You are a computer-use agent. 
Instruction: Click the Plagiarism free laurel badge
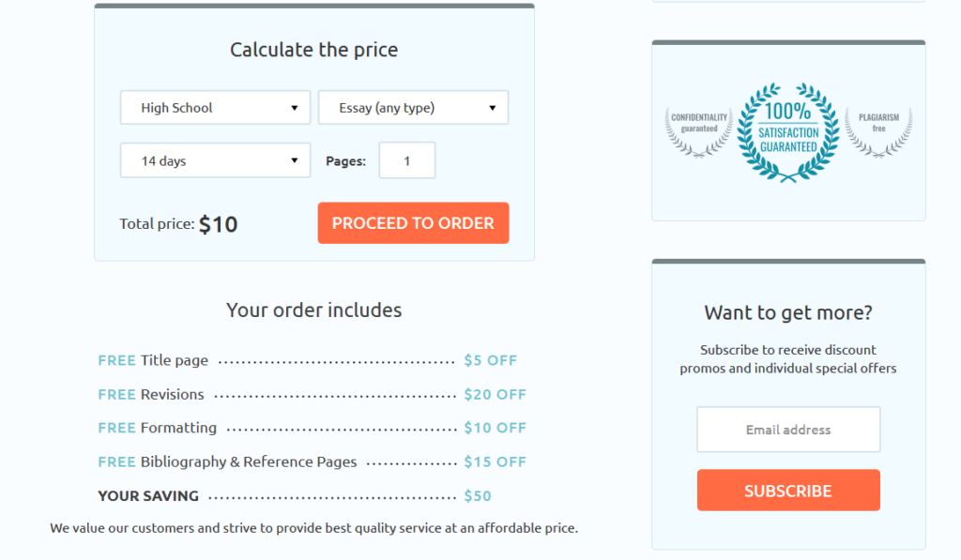click(878, 132)
